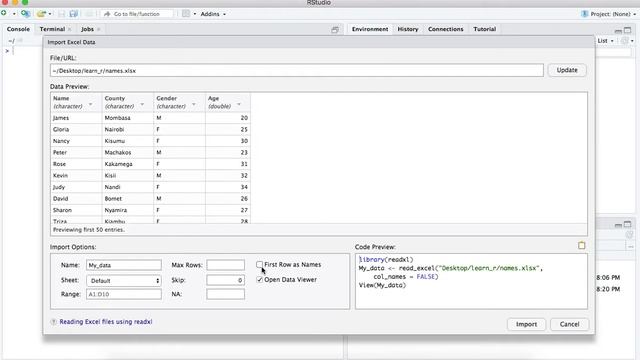
Task: Switch to the Jobs tab
Action: [87, 29]
